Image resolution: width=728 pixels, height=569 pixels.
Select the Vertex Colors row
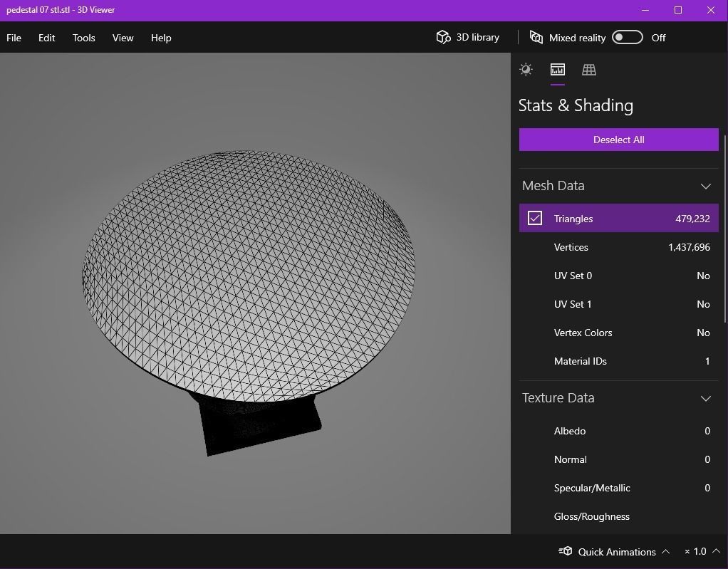[618, 333]
